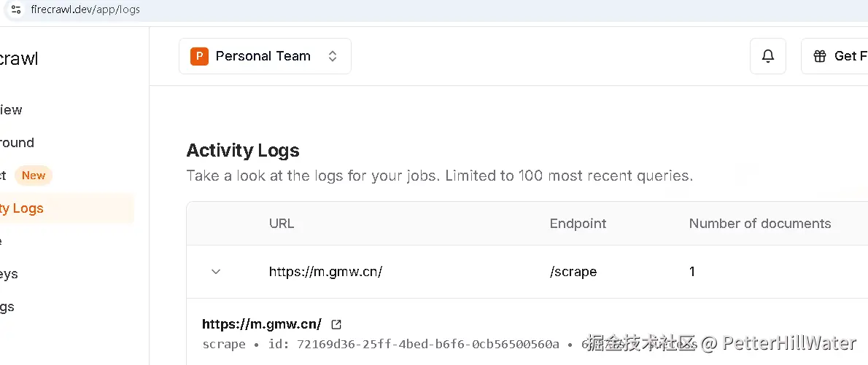Click the orange P team avatar

click(x=199, y=56)
